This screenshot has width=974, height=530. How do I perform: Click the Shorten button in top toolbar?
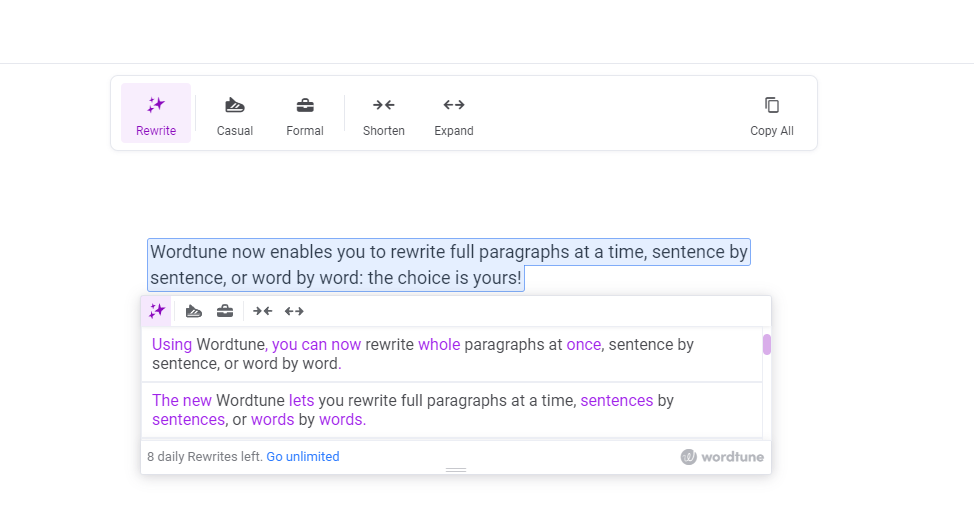click(x=384, y=116)
